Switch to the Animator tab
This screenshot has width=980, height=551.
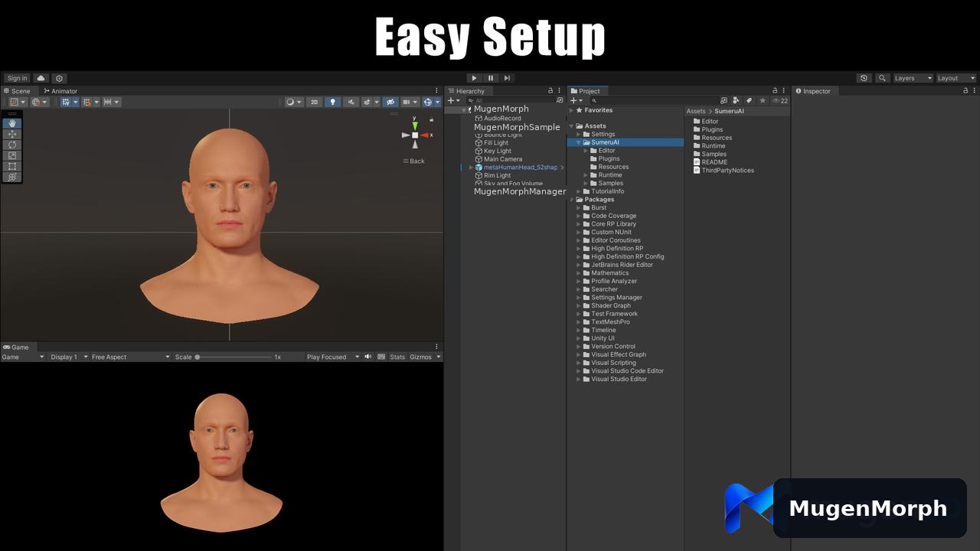pos(60,91)
